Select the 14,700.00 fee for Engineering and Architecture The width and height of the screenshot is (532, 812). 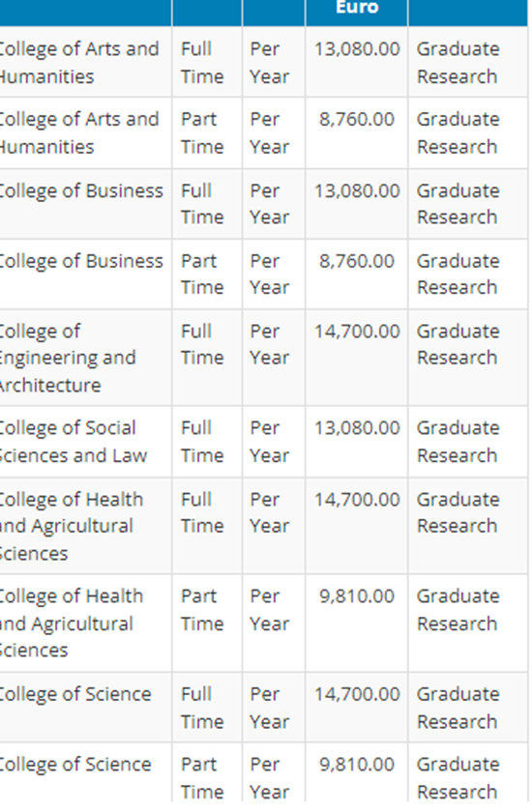pyautogui.click(x=357, y=332)
